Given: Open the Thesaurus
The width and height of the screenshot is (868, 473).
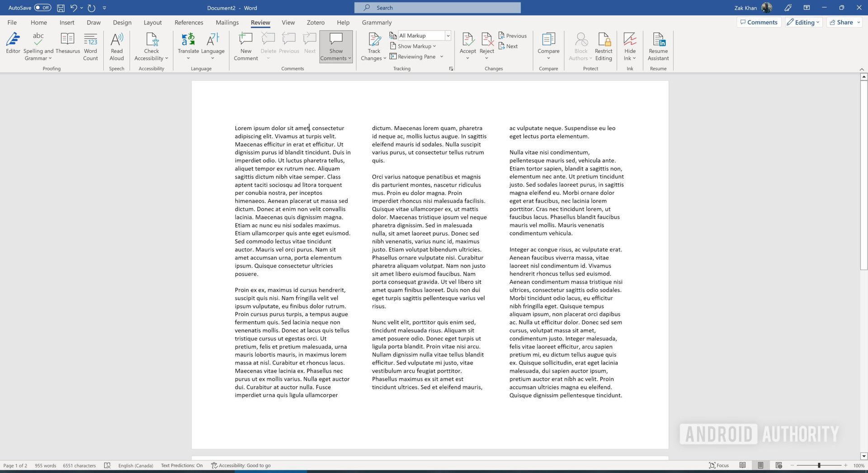Looking at the screenshot, I should [x=67, y=46].
